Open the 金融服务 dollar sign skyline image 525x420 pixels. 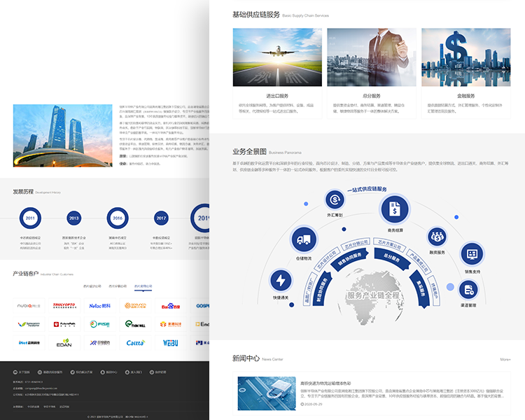(x=466, y=57)
